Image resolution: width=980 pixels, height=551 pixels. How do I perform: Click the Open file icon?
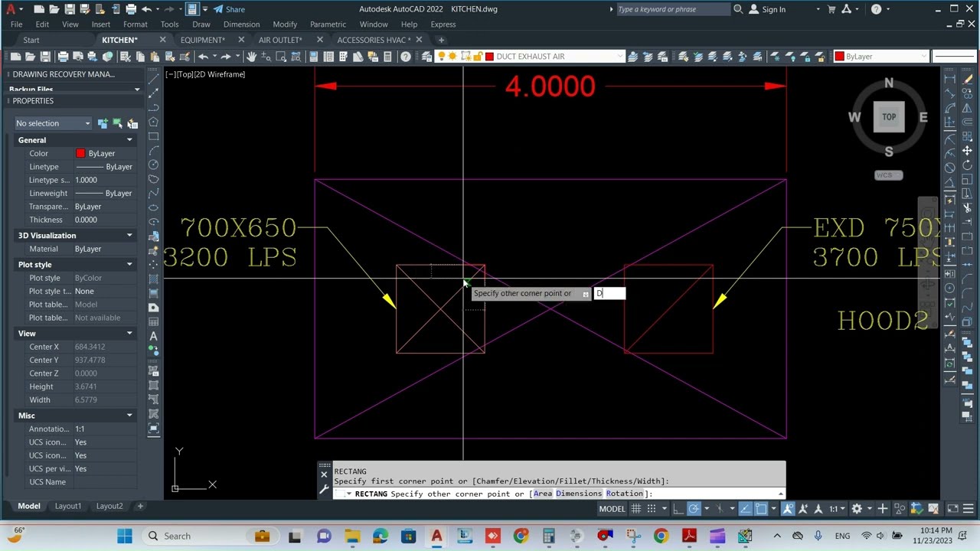[x=30, y=57]
